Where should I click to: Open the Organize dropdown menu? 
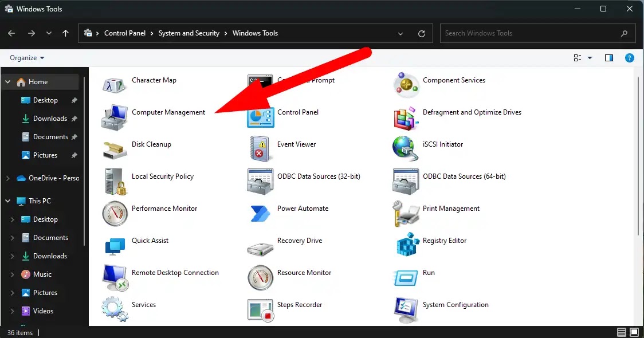point(27,58)
